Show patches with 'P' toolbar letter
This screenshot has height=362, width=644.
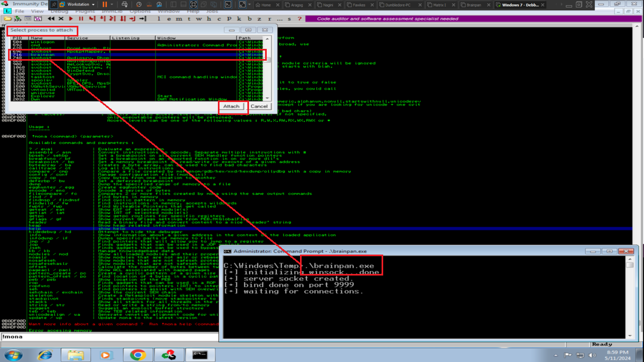pyautogui.click(x=229, y=19)
